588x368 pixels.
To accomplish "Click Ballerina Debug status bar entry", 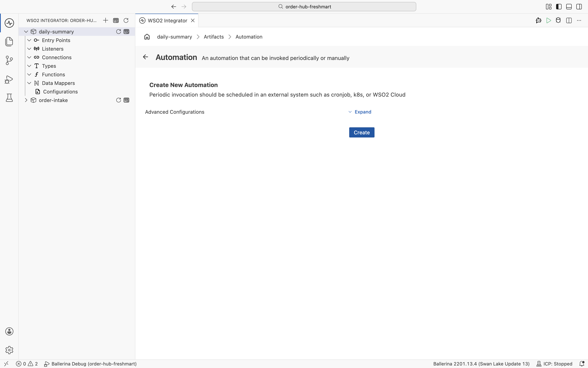I will point(90,364).
